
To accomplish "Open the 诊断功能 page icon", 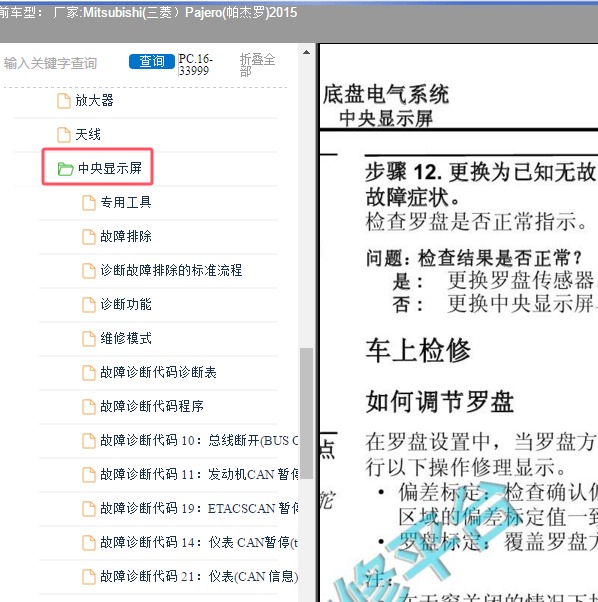I will click(x=89, y=304).
